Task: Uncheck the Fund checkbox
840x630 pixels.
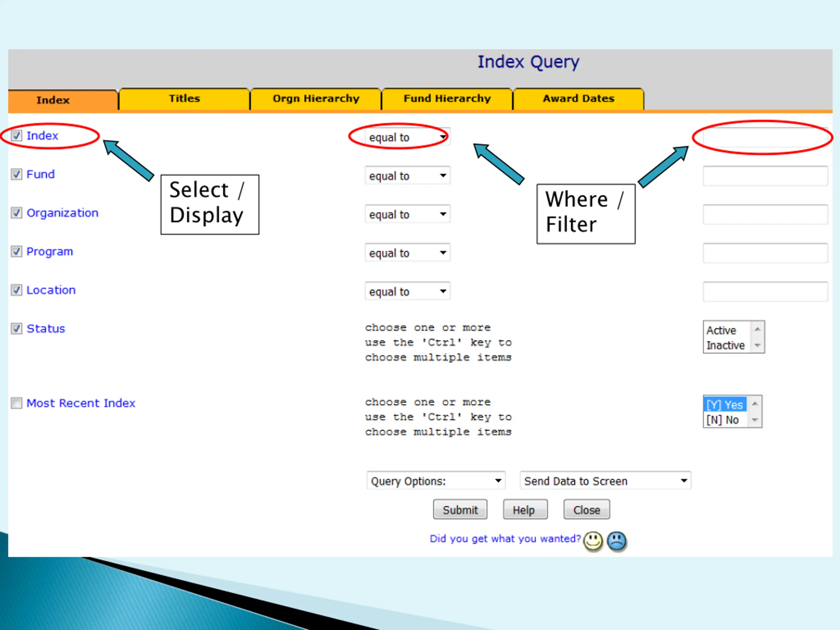Action: click(x=16, y=174)
